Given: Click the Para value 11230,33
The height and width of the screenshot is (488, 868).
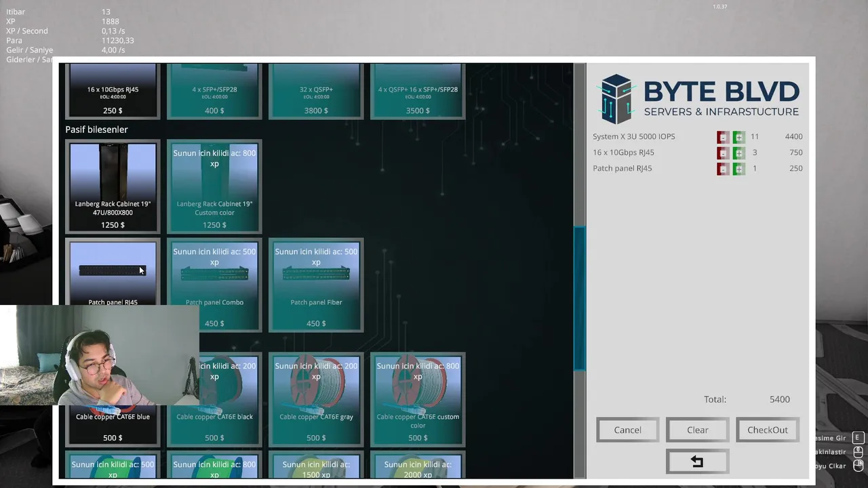Looking at the screenshot, I should 117,41.
